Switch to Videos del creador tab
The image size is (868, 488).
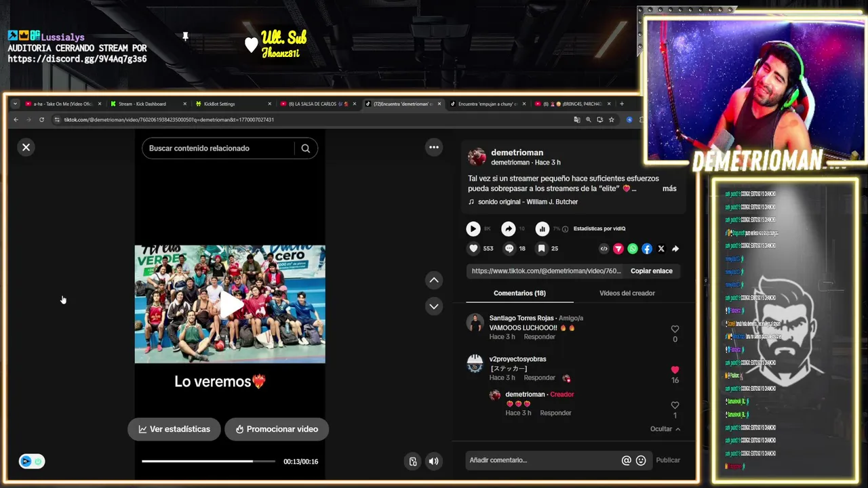point(627,293)
